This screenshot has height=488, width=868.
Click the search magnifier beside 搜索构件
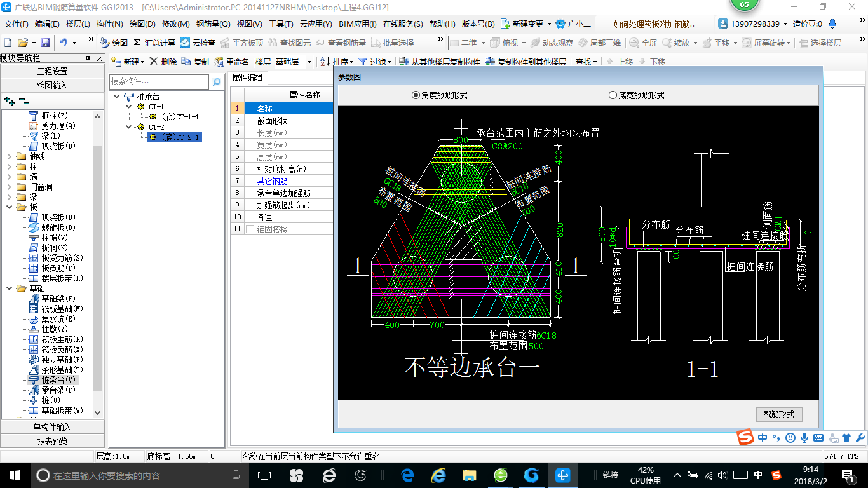217,82
